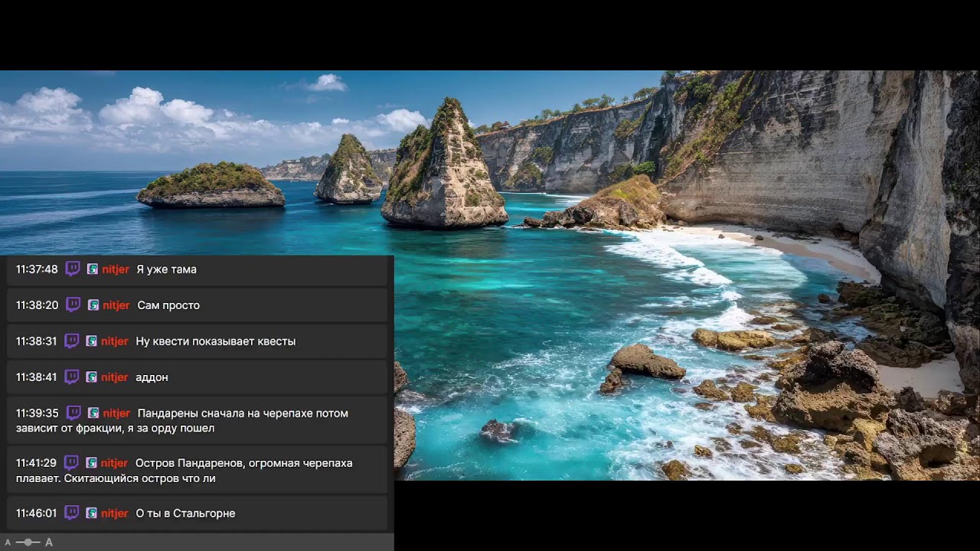The image size is (980, 551).
Task: Click the small 'A' decrease font size icon
Action: 8,543
